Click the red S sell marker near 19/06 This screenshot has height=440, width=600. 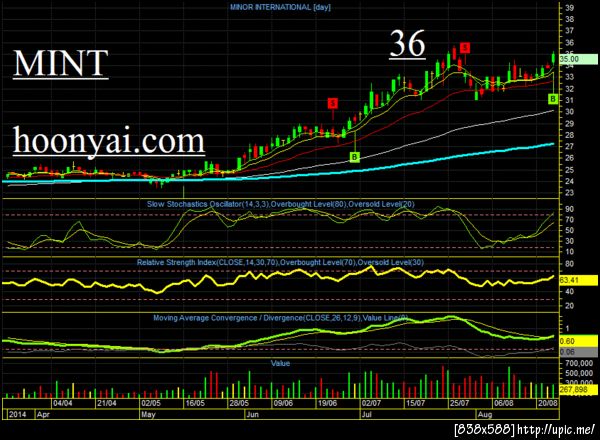coord(333,103)
